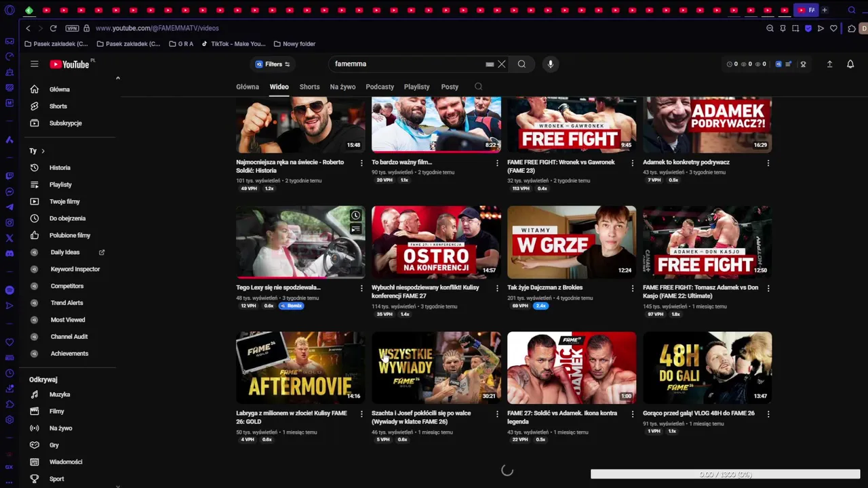Viewport: 868px width, 488px height.
Task: Open options for Najmocniejsza ręka video
Action: tap(361, 163)
